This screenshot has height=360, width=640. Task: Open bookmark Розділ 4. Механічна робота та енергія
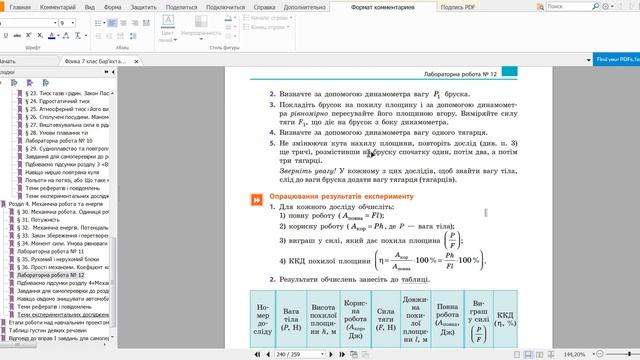point(56,204)
